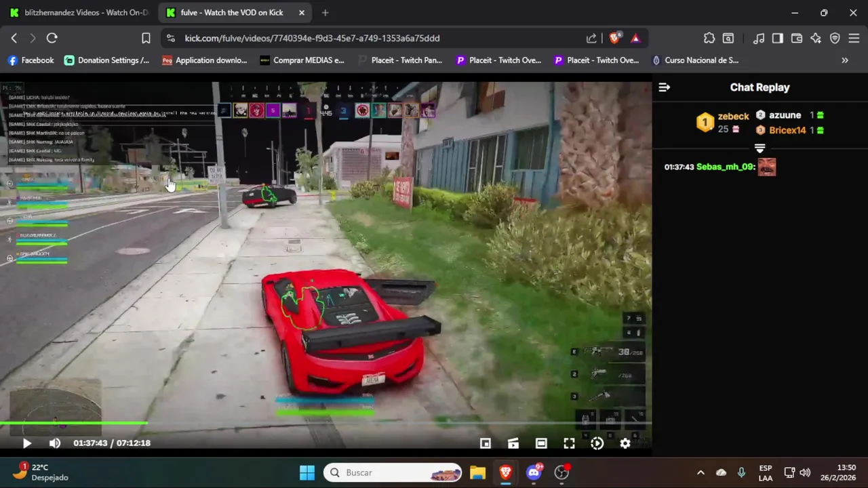Seek on the green video progress bar

point(325,423)
